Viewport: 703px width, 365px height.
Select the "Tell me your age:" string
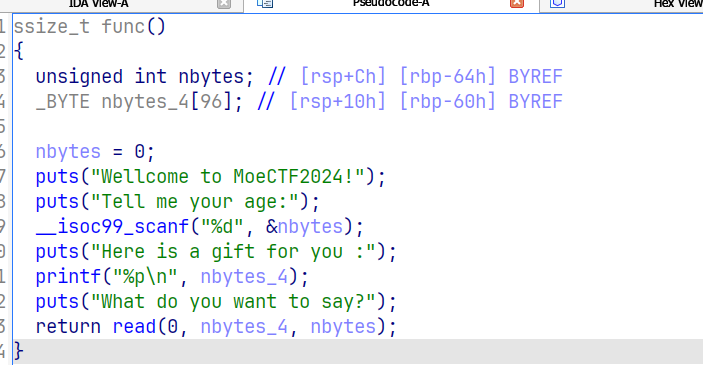click(x=195, y=202)
